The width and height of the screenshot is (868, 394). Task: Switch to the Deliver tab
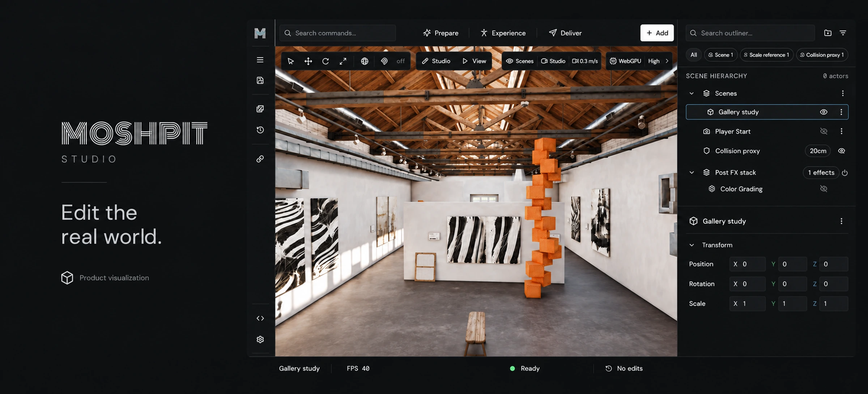click(565, 33)
